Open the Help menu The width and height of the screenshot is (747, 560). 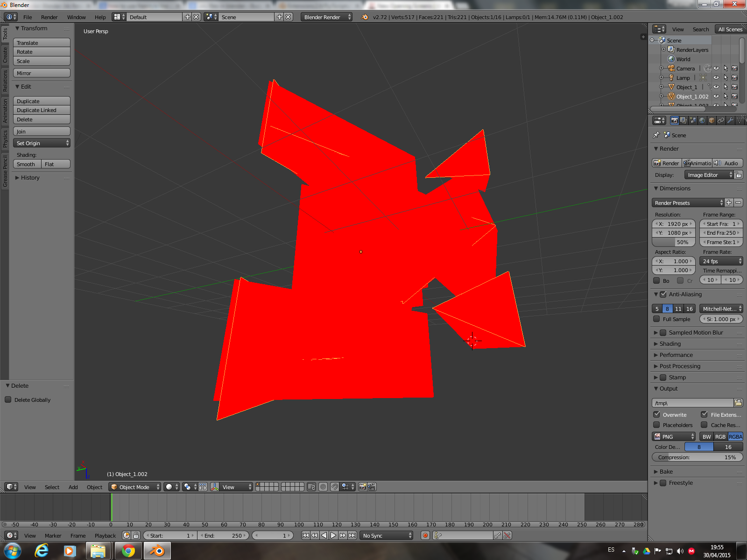click(100, 17)
